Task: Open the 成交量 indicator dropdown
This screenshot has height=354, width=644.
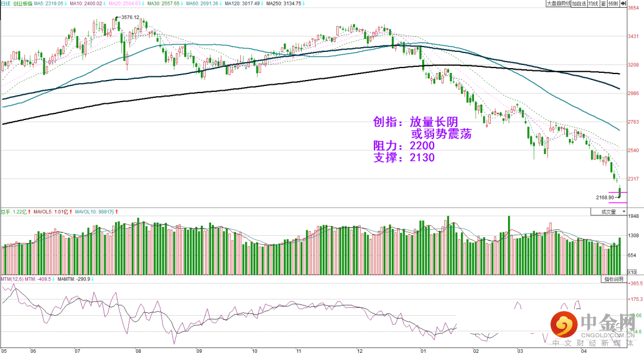Action: pyautogui.click(x=609, y=212)
